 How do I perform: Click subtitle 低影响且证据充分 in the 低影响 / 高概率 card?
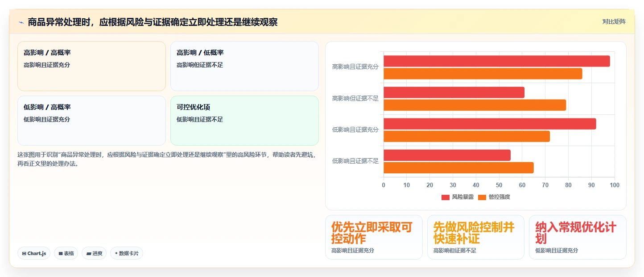click(47, 120)
